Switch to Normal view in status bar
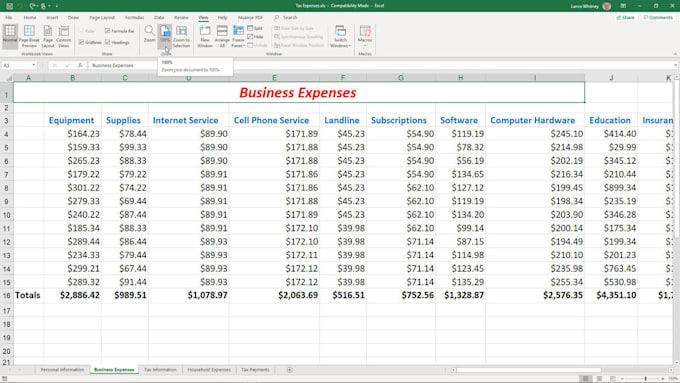The width and height of the screenshot is (680, 383). 585,379
